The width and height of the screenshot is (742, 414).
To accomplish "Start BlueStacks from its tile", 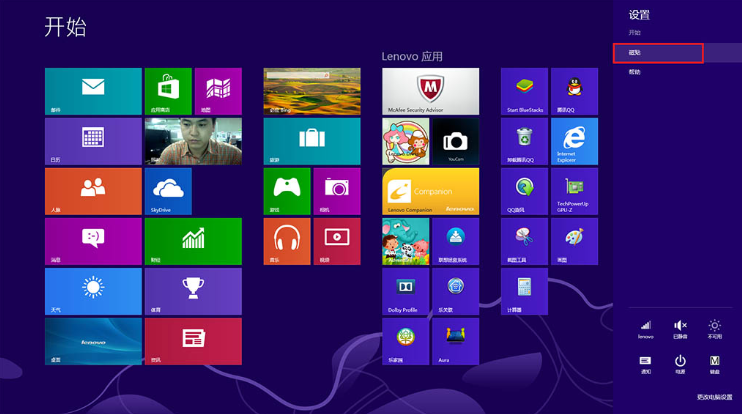I will tap(524, 91).
